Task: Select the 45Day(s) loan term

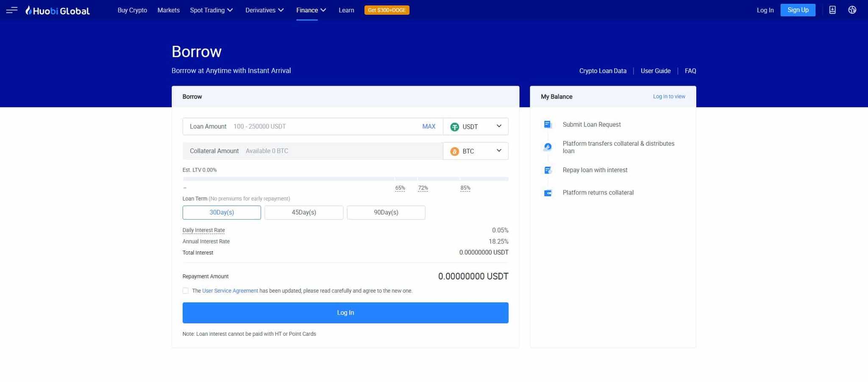Action: (x=303, y=212)
